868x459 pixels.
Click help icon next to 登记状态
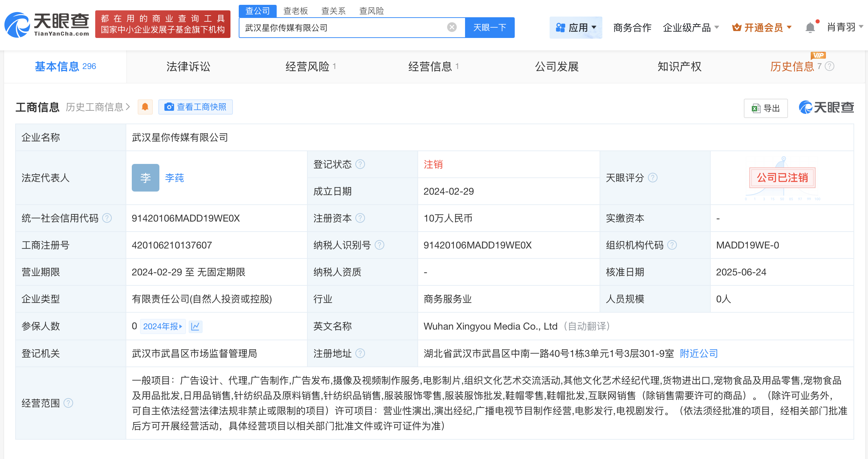coord(360,164)
